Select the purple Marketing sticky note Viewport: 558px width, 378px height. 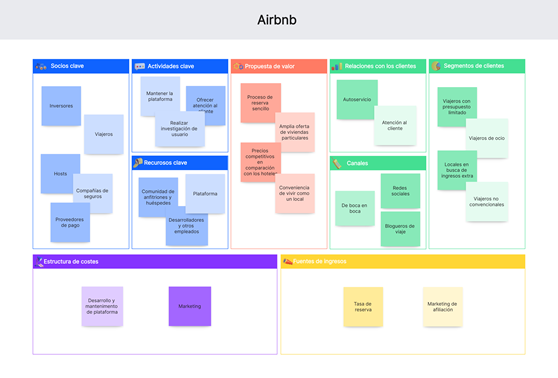(190, 306)
